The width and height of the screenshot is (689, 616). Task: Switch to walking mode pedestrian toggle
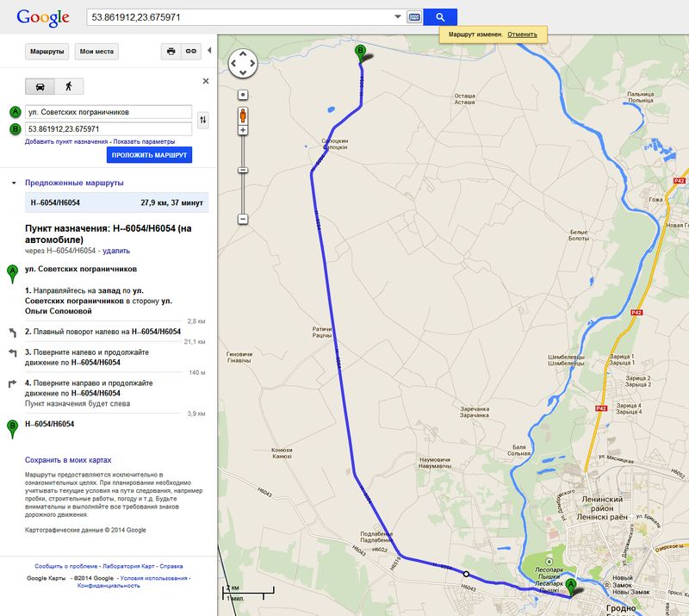(x=68, y=86)
